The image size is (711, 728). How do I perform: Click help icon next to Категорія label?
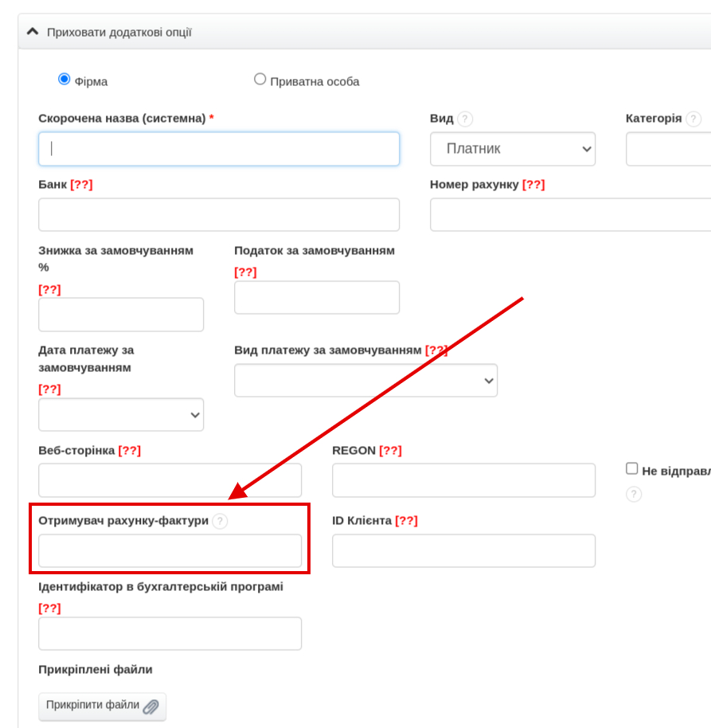(x=693, y=119)
